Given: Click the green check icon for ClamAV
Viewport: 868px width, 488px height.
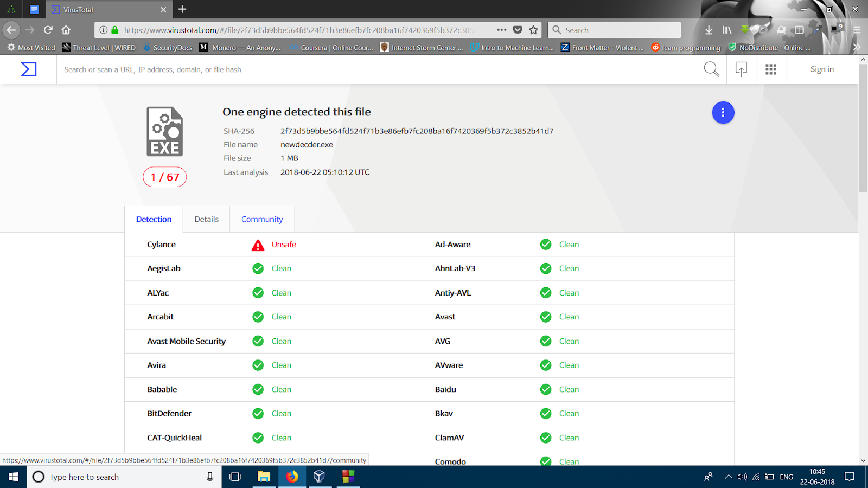Looking at the screenshot, I should 546,438.
